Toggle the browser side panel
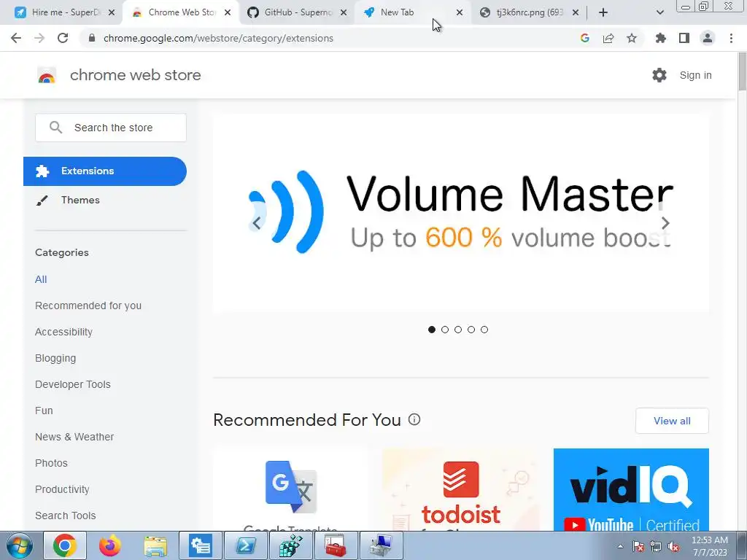 click(684, 38)
